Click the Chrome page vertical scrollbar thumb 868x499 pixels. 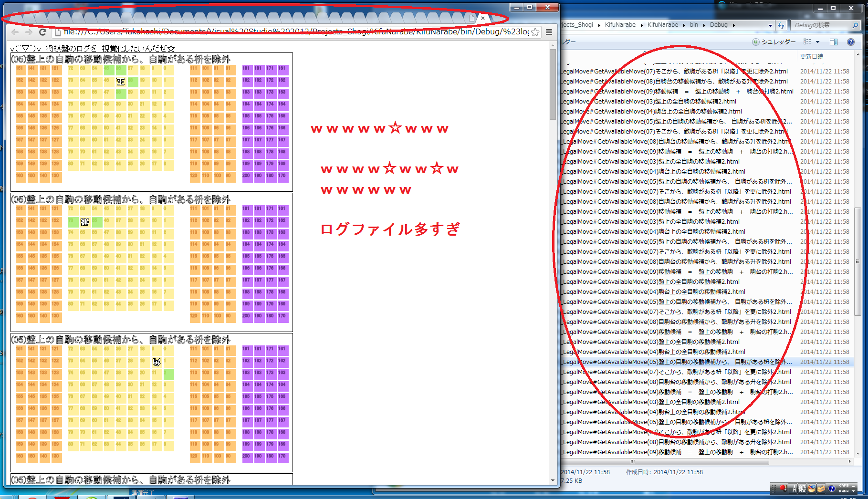[x=553, y=84]
